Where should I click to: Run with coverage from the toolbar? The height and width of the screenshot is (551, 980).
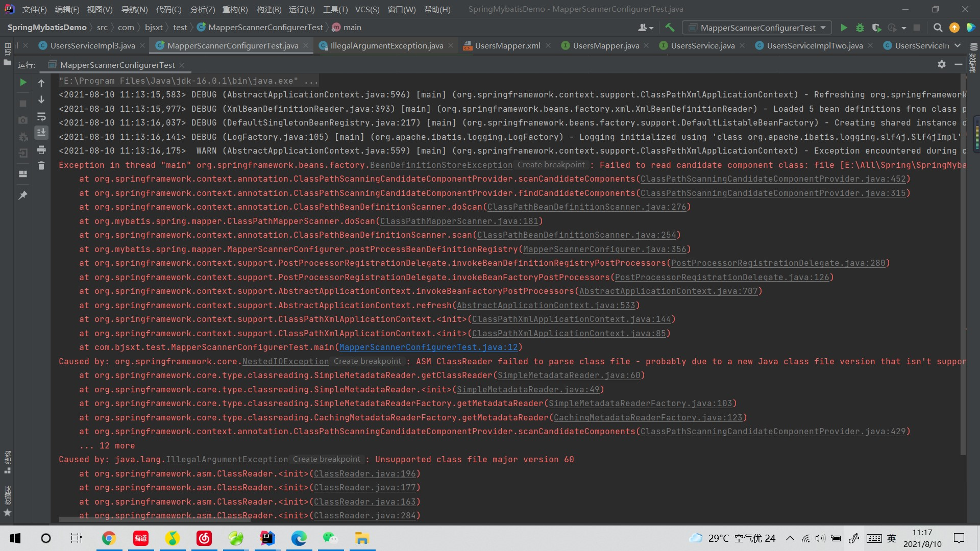coord(876,28)
